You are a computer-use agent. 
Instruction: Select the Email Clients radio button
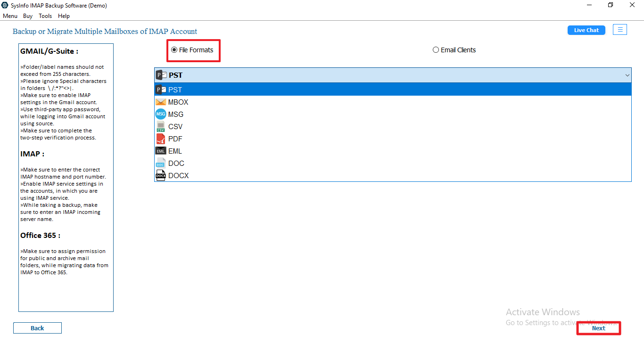(x=436, y=50)
